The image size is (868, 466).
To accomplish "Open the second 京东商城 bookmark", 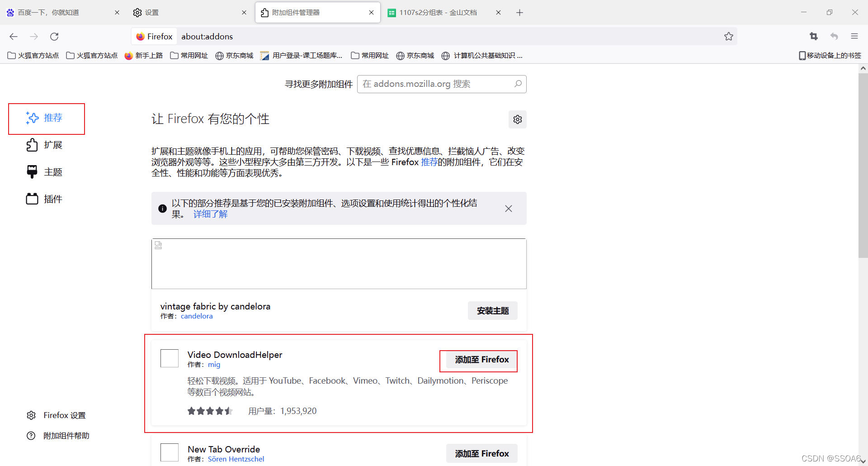I will (415, 56).
